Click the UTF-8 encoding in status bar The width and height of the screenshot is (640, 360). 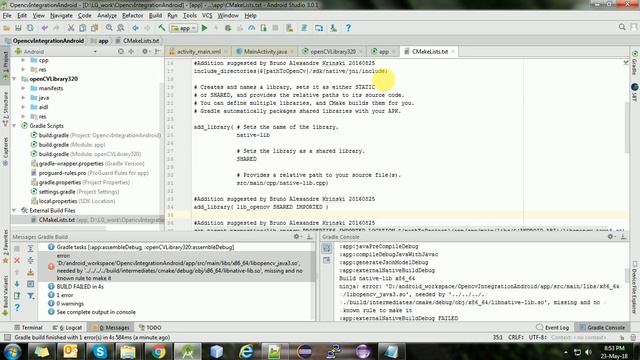point(537,338)
